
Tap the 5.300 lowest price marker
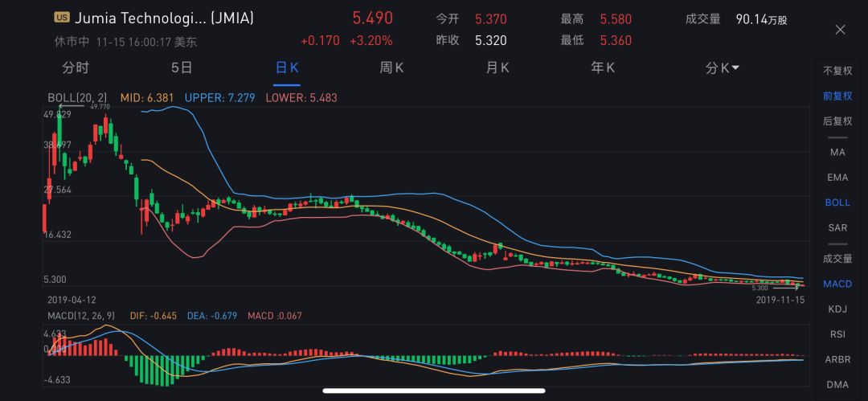(x=760, y=288)
